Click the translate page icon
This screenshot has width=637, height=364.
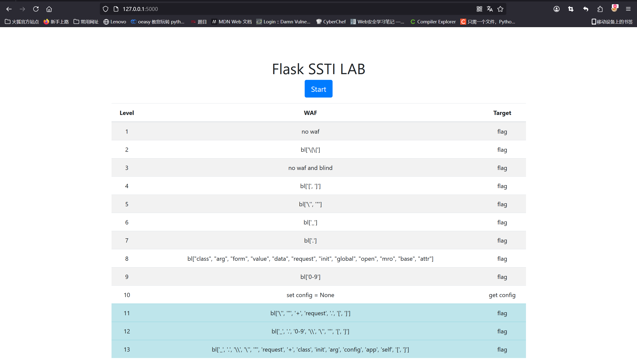coord(490,9)
